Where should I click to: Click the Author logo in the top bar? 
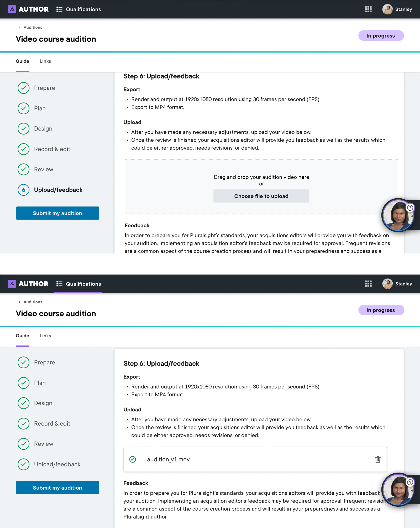coord(28,9)
